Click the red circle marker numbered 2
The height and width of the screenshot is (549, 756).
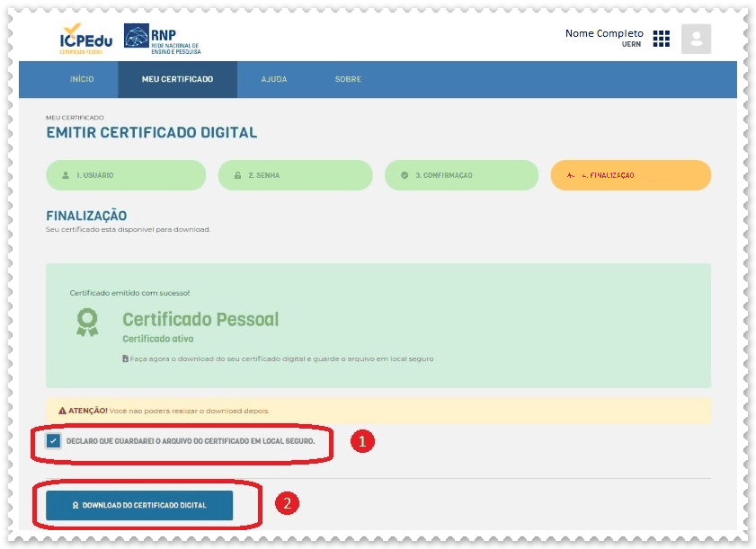point(285,504)
